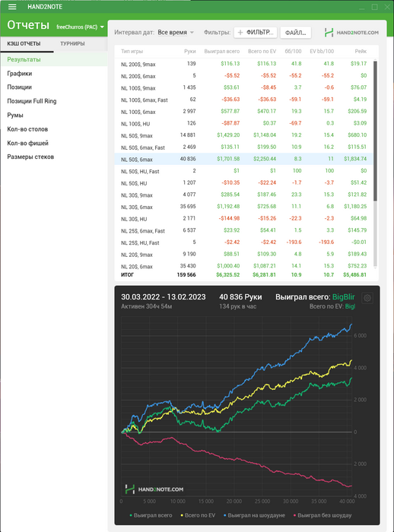
Task: Click the $1,701.58 winnings cell
Action: pyautogui.click(x=228, y=159)
